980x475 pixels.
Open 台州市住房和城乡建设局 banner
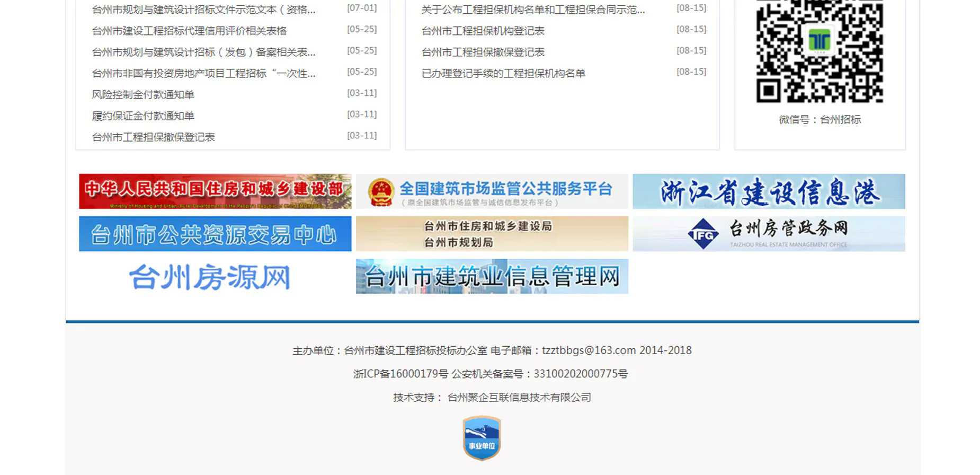point(492,234)
